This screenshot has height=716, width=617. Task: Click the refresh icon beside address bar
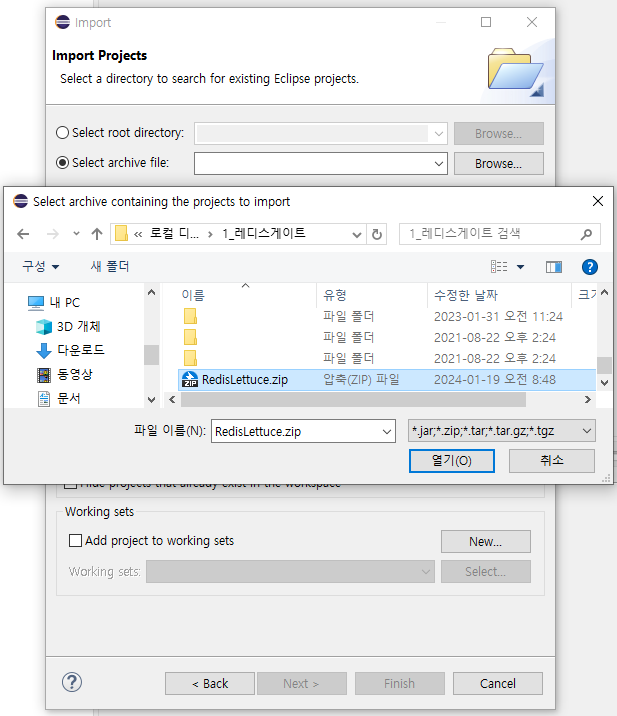point(377,234)
